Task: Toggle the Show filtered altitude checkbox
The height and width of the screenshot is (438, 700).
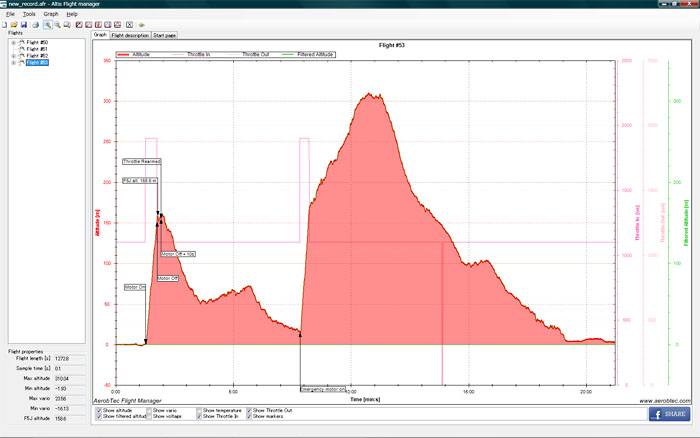Action: 99,416
